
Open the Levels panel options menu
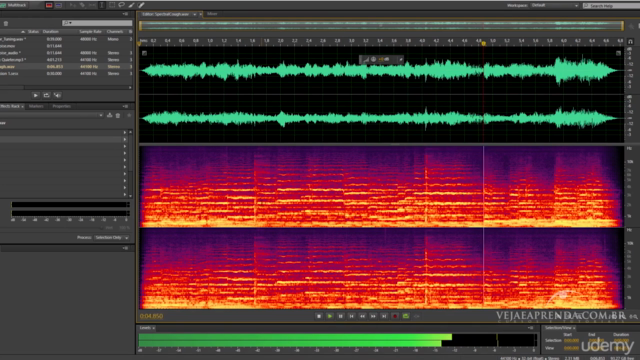point(531,328)
